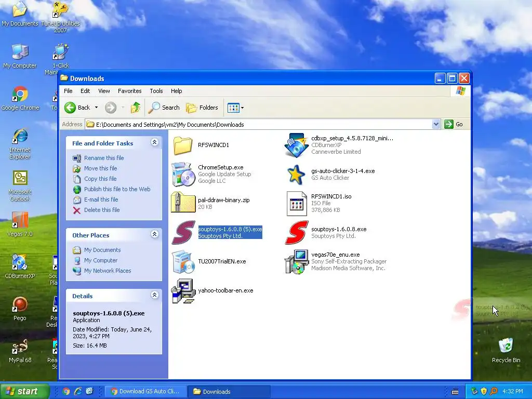This screenshot has width=532, height=399.
Task: Click Delete this file link
Action: (x=102, y=210)
